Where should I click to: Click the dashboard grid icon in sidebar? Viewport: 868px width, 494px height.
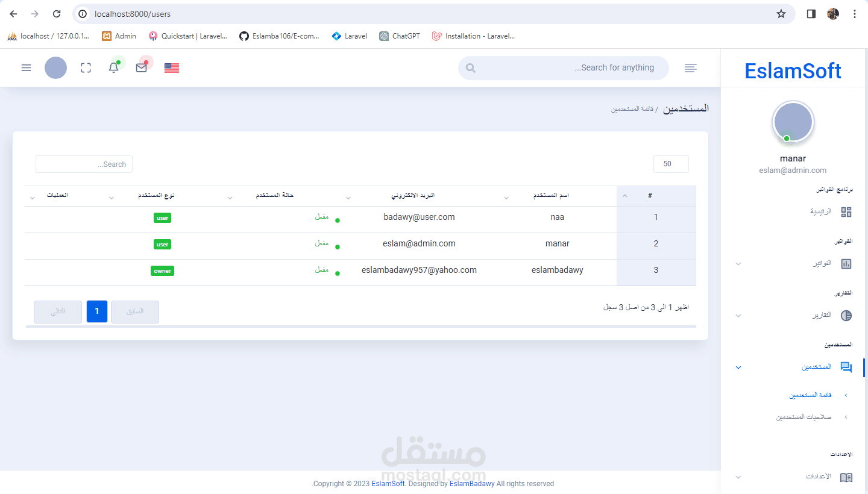click(846, 212)
